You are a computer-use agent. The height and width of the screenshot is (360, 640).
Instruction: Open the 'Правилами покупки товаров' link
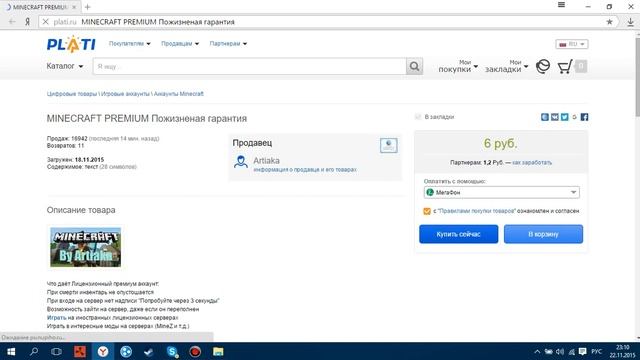tap(476, 211)
